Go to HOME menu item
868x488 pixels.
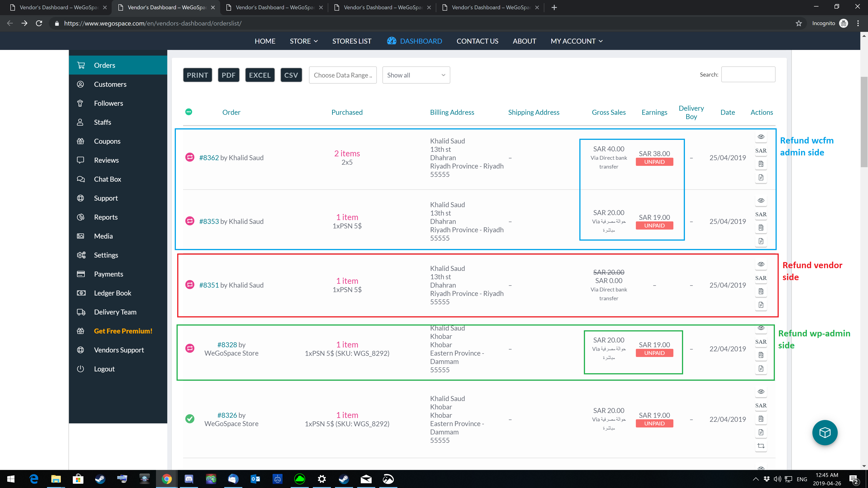click(265, 41)
